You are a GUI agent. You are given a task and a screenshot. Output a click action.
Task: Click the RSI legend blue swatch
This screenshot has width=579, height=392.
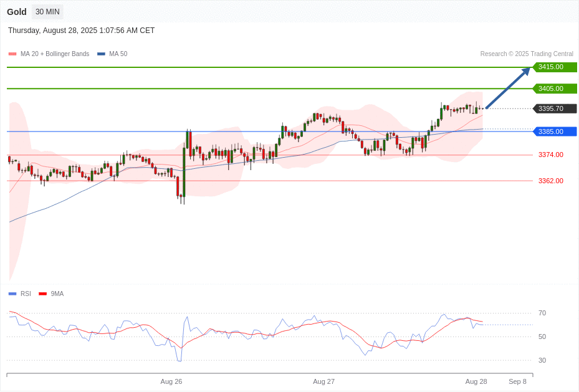coord(12,294)
